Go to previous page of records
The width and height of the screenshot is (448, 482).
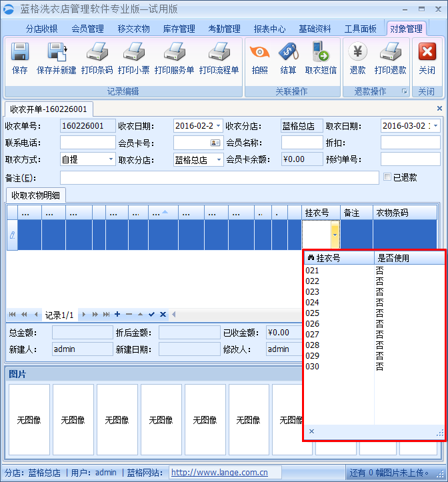[24, 314]
